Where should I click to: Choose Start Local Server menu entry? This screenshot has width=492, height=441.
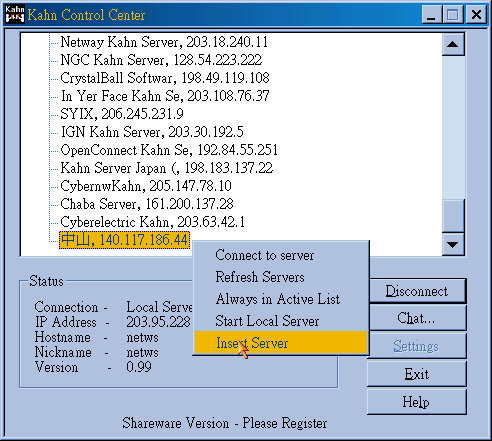click(x=281, y=321)
